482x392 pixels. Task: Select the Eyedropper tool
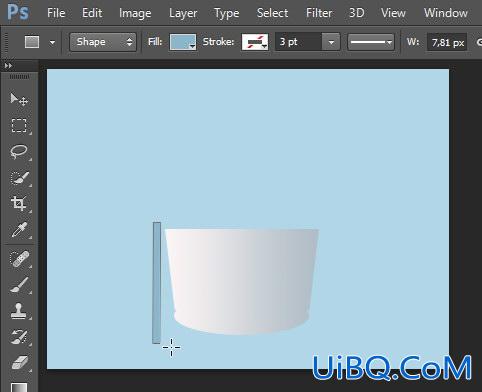[19, 230]
